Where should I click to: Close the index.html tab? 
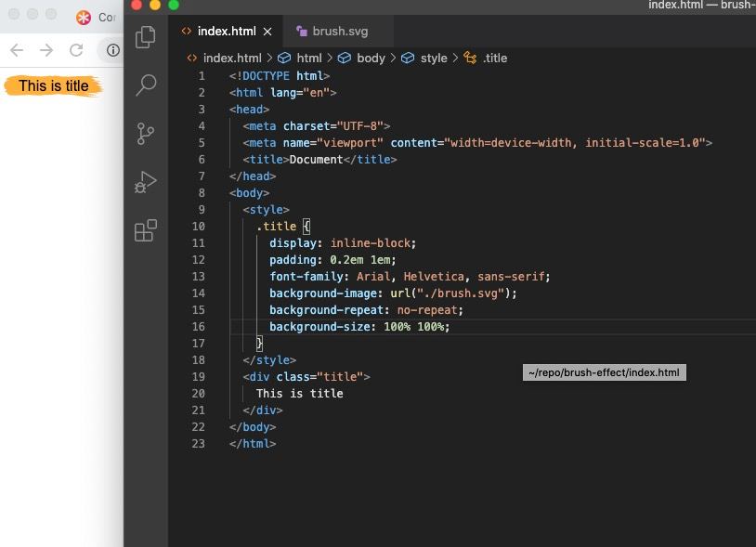[267, 32]
